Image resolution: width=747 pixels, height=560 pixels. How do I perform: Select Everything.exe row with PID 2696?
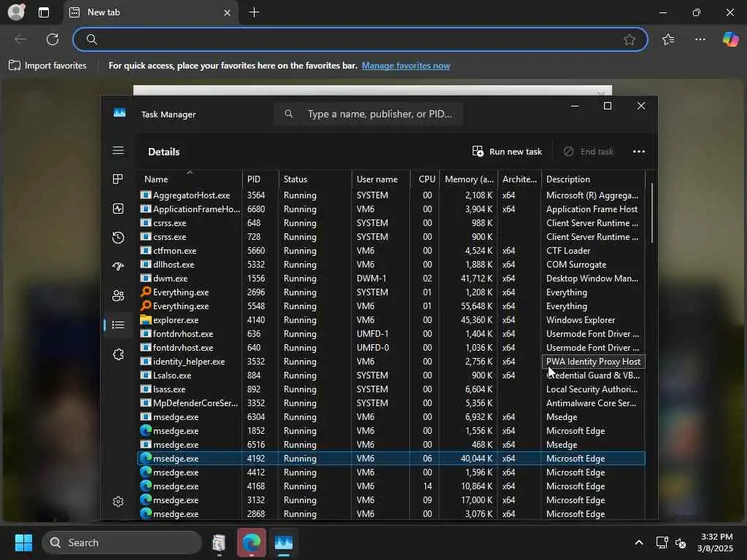pyautogui.click(x=391, y=292)
